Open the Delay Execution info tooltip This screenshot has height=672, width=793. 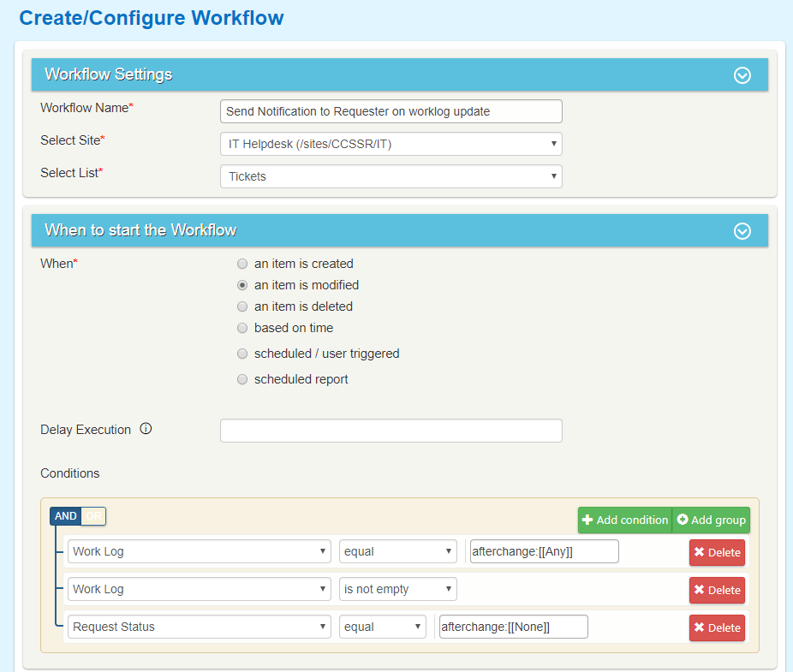146,429
